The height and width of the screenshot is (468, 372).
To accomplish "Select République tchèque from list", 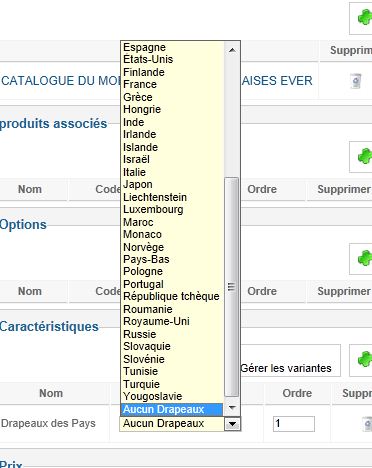I will click(171, 296).
